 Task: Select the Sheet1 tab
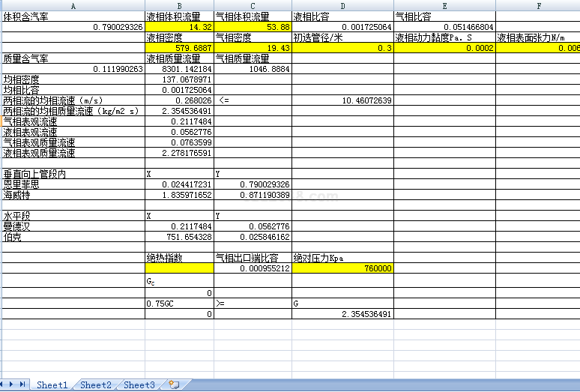pyautogui.click(x=52, y=385)
